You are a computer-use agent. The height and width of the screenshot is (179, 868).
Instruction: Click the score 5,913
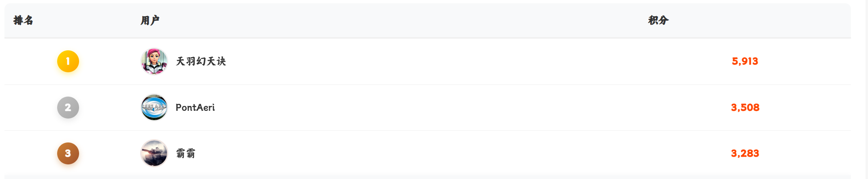(745, 61)
